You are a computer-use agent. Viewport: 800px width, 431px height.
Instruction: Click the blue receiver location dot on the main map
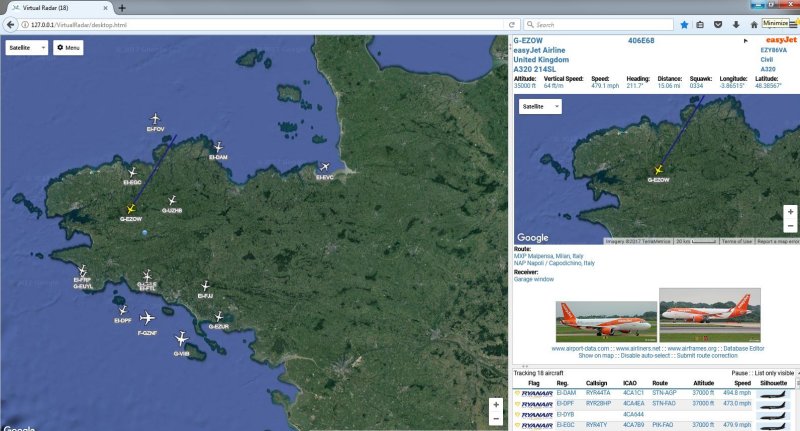(145, 233)
